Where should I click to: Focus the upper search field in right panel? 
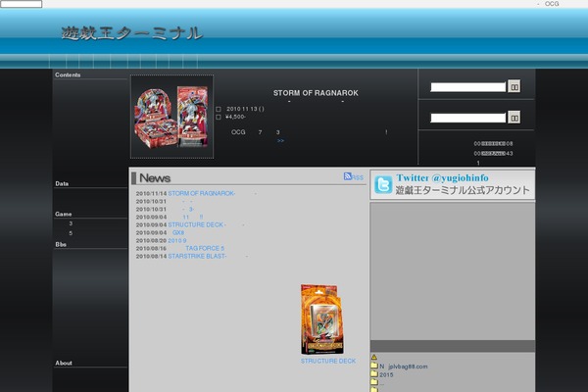point(468,87)
